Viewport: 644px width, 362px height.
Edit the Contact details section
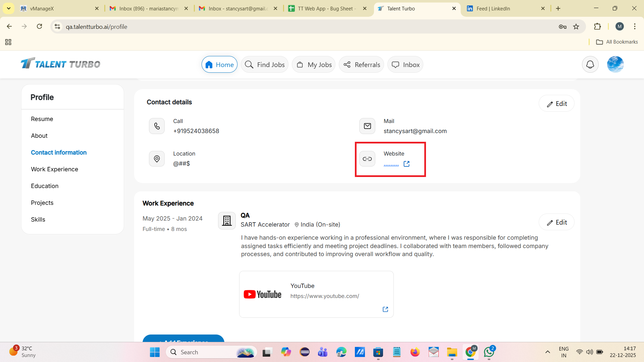(x=556, y=104)
